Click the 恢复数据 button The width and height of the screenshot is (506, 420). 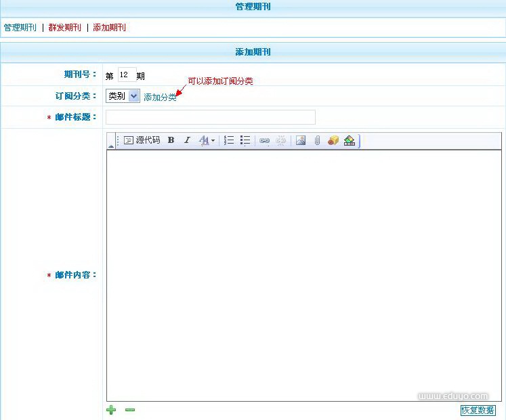tap(478, 411)
